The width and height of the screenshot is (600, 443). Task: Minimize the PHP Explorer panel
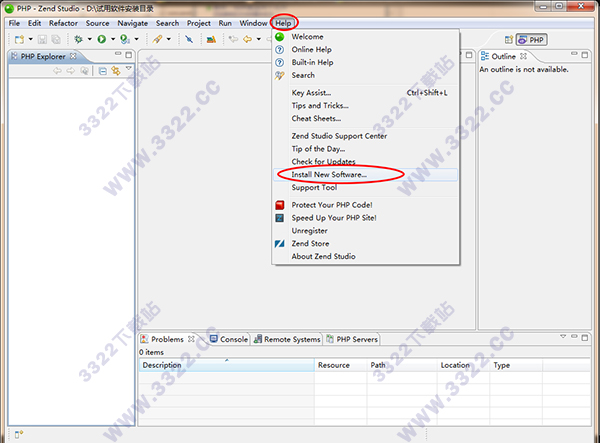pyautogui.click(x=118, y=54)
